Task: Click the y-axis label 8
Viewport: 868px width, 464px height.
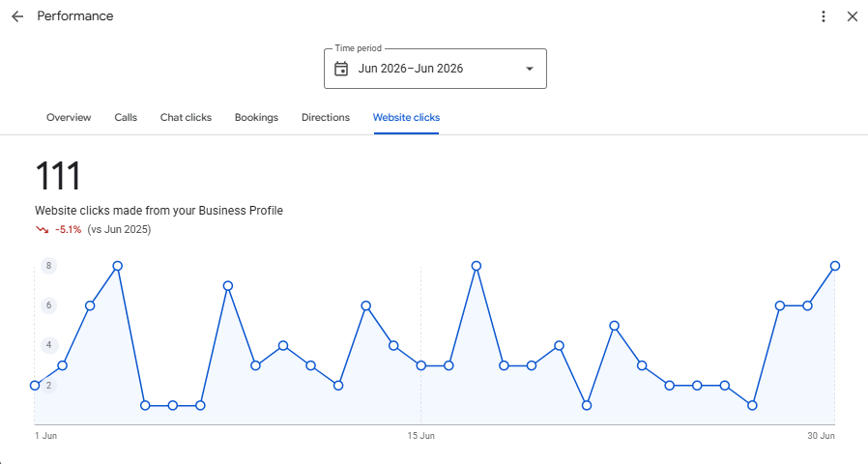Action: pos(48,266)
